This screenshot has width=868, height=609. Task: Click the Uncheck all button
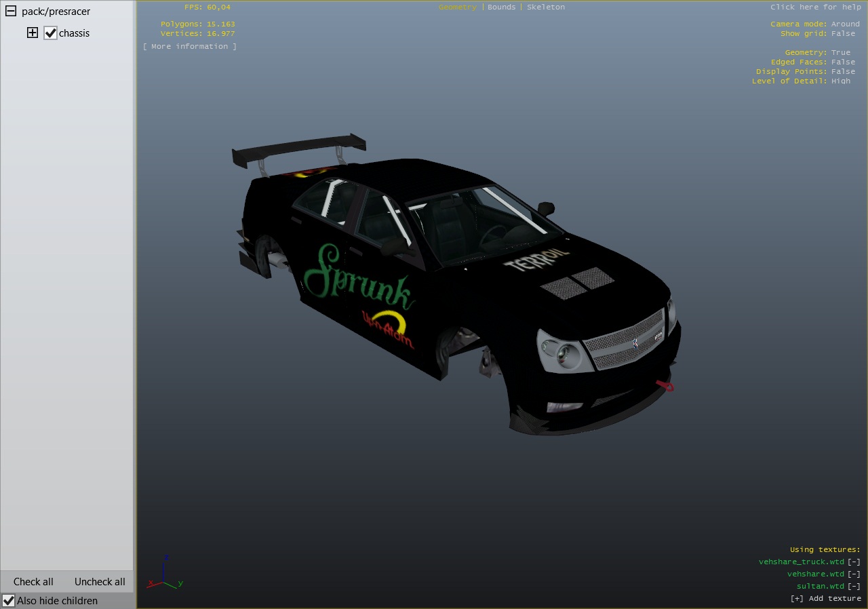100,582
